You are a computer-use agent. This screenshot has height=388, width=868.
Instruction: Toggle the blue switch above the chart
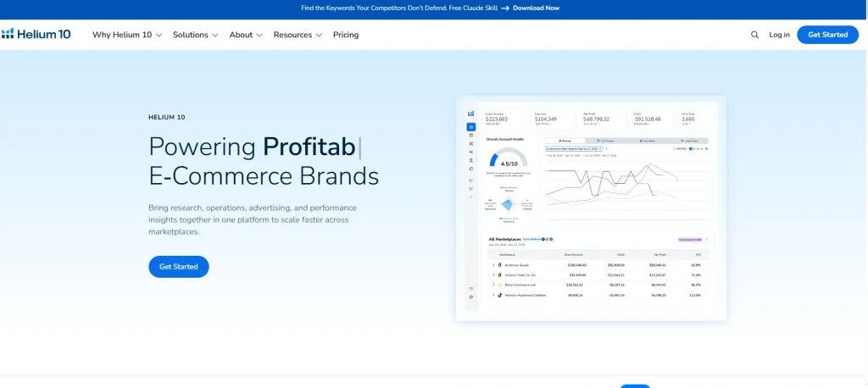pos(692,149)
